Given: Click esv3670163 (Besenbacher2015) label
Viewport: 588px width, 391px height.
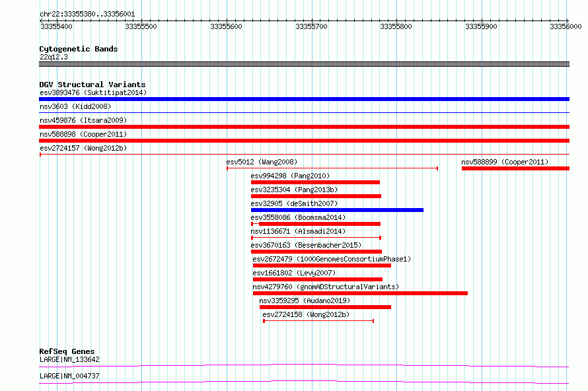Looking at the screenshot, I should [306, 245].
